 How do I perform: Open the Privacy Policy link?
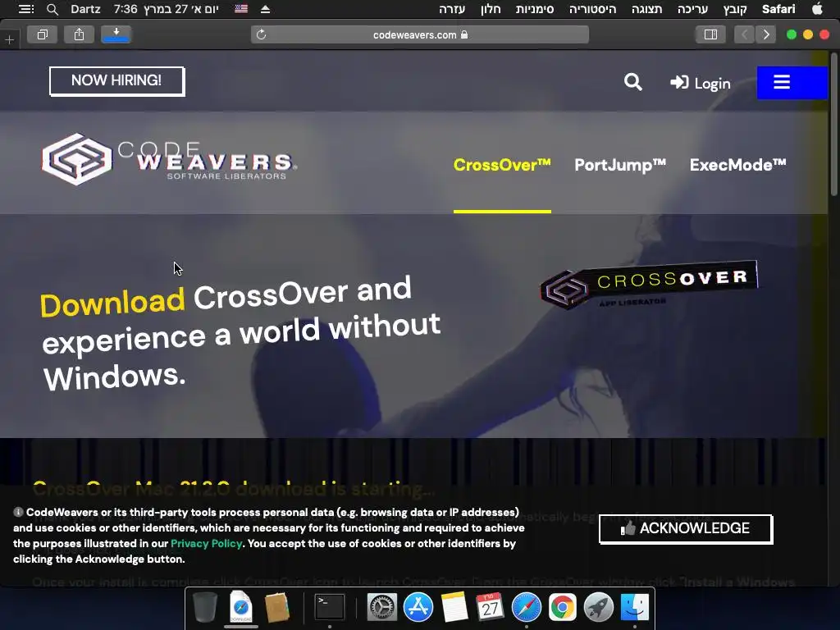[x=206, y=543]
